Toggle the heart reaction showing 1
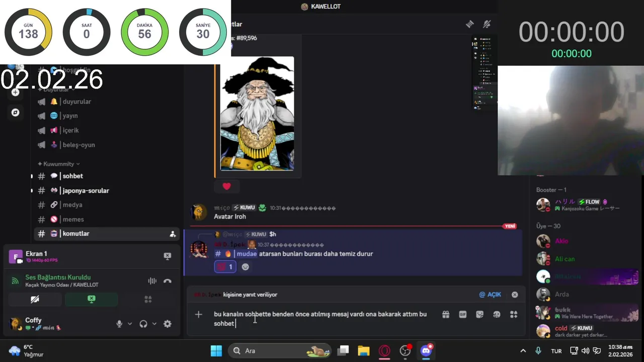644x362 pixels. (225, 267)
